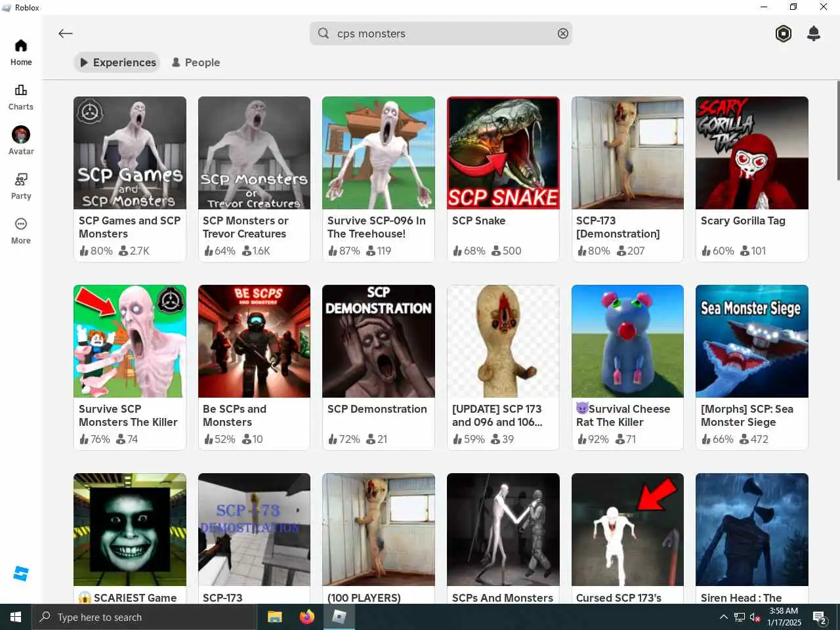Click the muted volume tray icon

click(755, 618)
